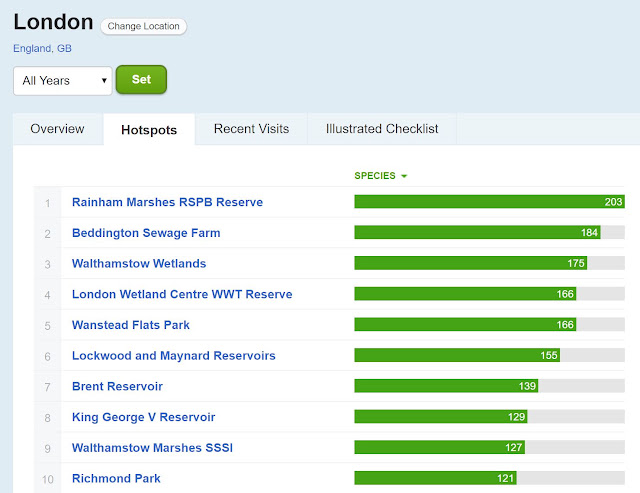This screenshot has width=640, height=493.
Task: Click the London page heading
Action: click(x=53, y=22)
